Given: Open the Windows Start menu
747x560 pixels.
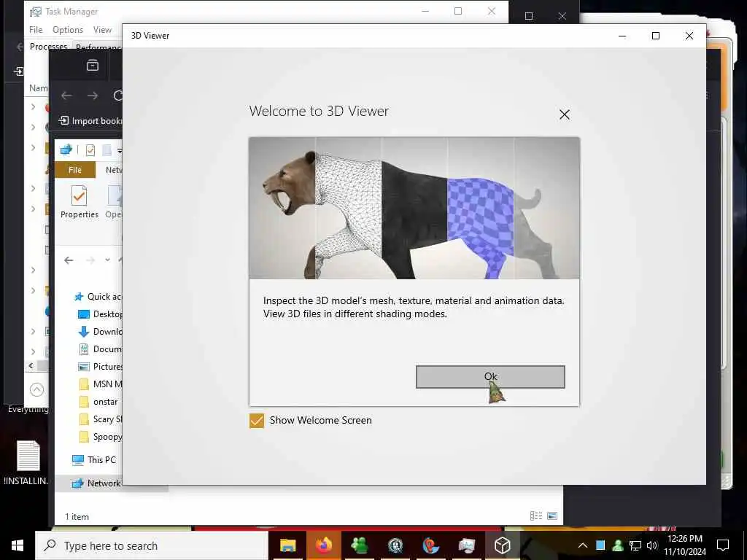Looking at the screenshot, I should pyautogui.click(x=18, y=545).
